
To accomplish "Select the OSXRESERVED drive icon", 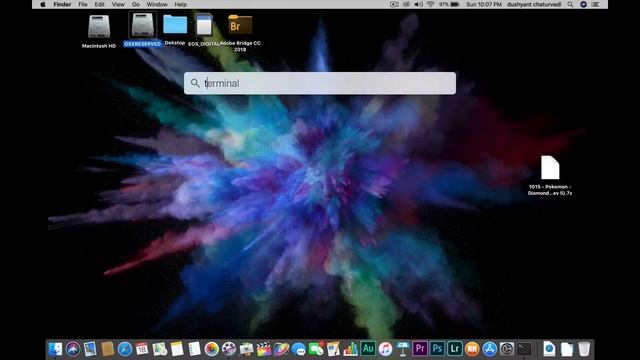I will pos(142,24).
